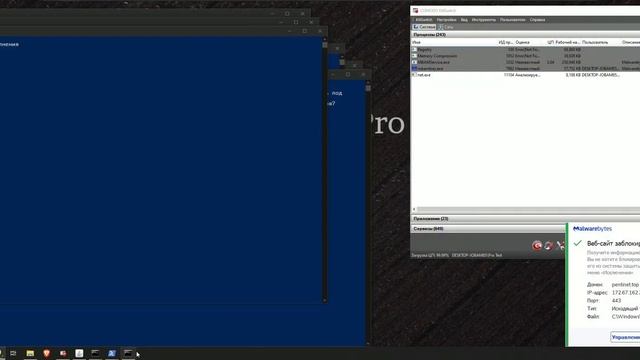Switch to the Сеть tab
The image size is (640, 360).
tap(446, 27)
